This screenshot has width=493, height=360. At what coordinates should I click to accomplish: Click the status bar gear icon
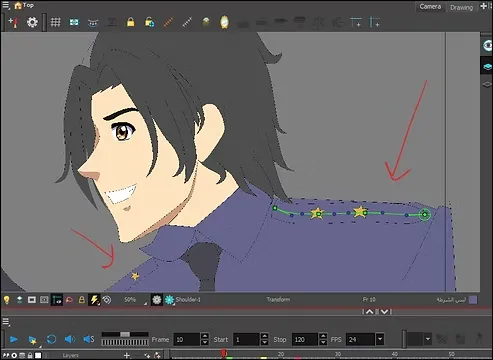tap(156, 300)
